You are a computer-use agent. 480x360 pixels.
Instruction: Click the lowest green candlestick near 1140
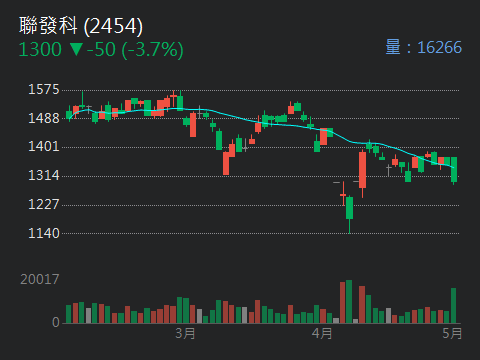click(x=349, y=208)
